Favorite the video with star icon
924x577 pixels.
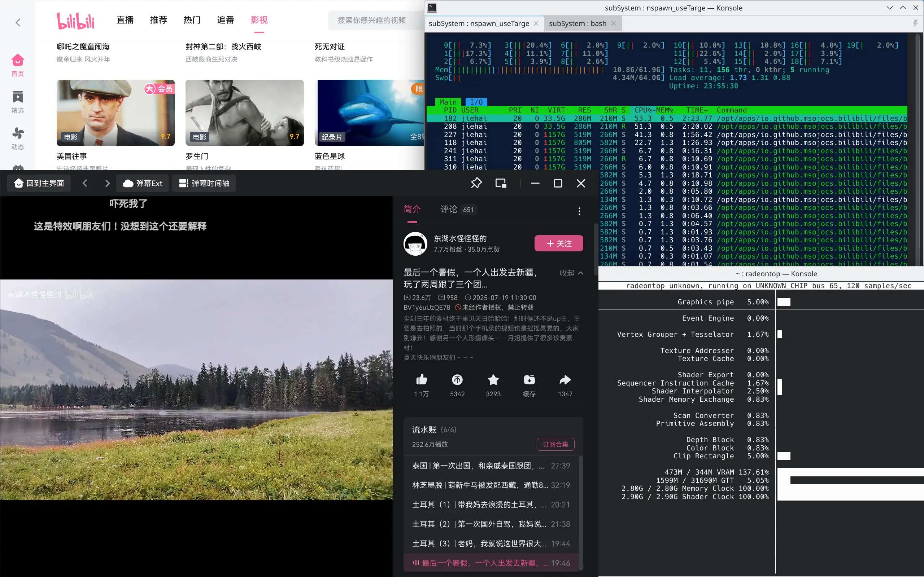pos(493,380)
